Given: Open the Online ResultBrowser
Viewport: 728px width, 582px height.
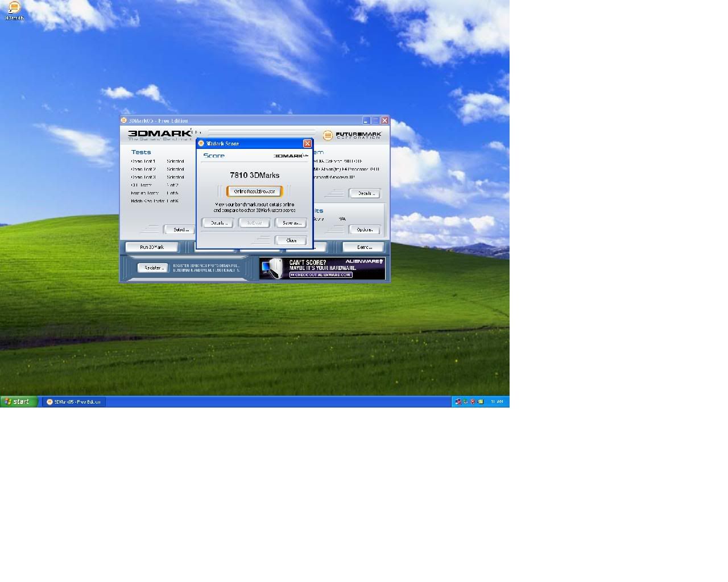Looking at the screenshot, I should (254, 192).
